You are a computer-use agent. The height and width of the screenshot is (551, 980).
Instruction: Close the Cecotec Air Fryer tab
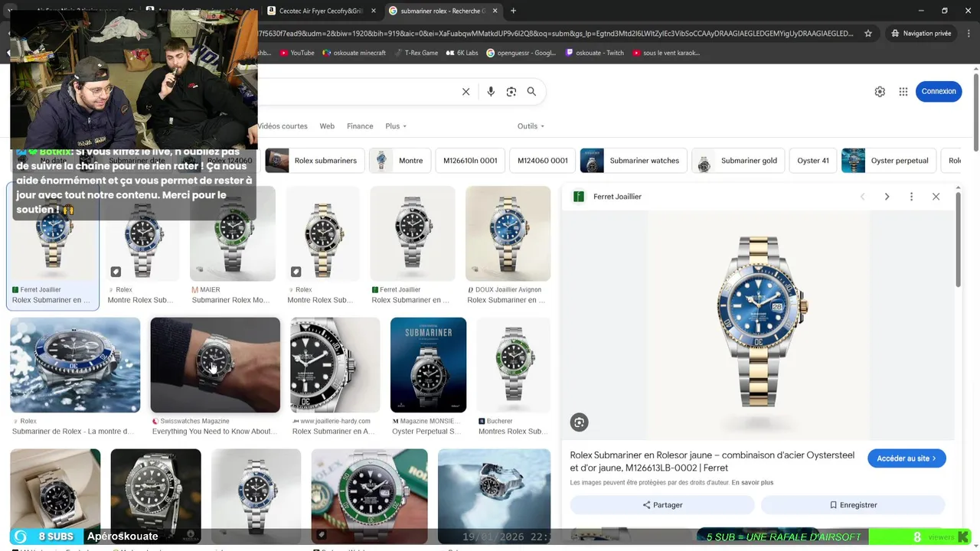pos(374,11)
